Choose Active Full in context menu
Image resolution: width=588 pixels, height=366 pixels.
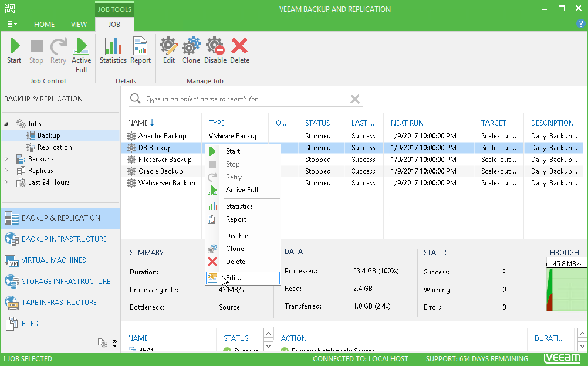(x=242, y=190)
